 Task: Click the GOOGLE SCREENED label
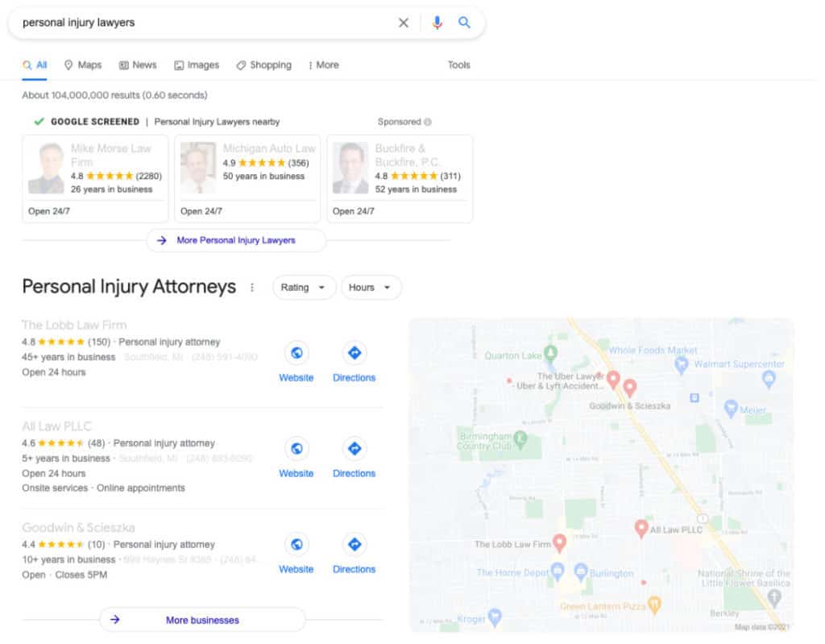[x=95, y=123]
